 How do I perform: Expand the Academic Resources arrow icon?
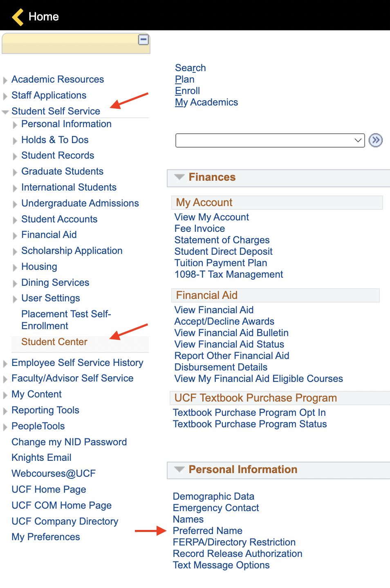pyautogui.click(x=5, y=80)
